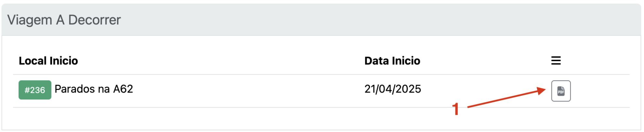Download PDF document for Parados na A62
This screenshot has height=132, width=644.
(561, 91)
